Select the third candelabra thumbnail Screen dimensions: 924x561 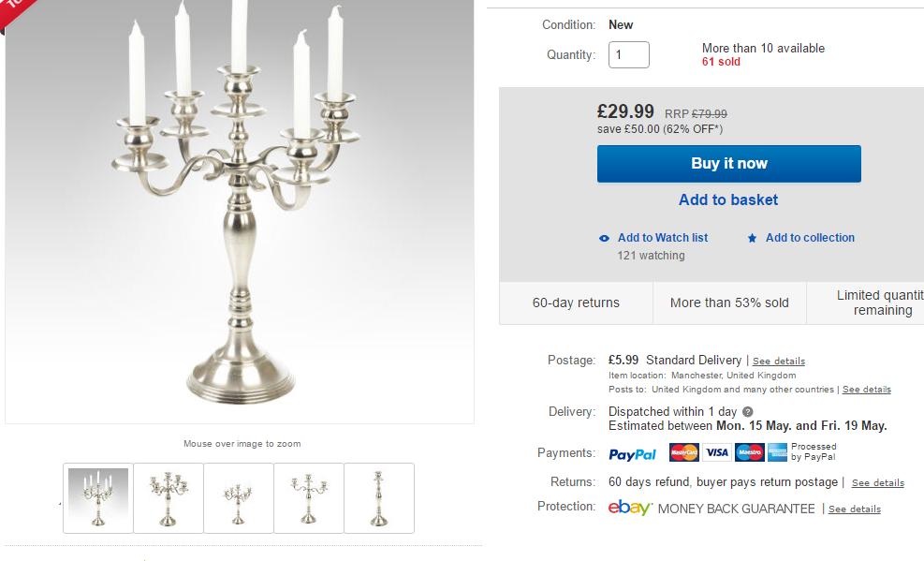click(x=239, y=497)
